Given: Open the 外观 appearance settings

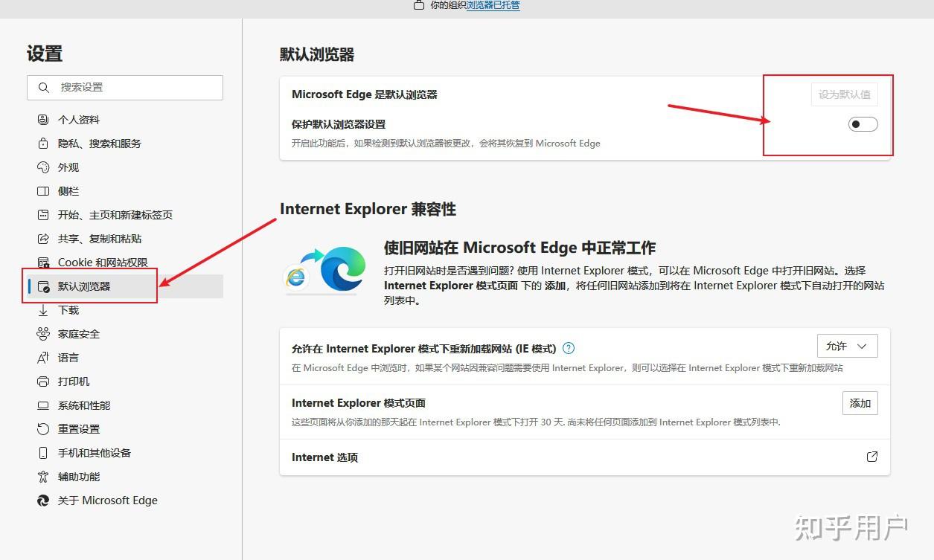Looking at the screenshot, I should click(x=68, y=167).
